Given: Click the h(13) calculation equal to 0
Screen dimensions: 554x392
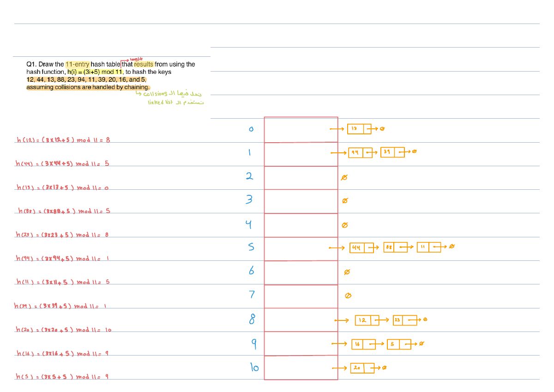Looking at the screenshot, I should coord(62,187).
